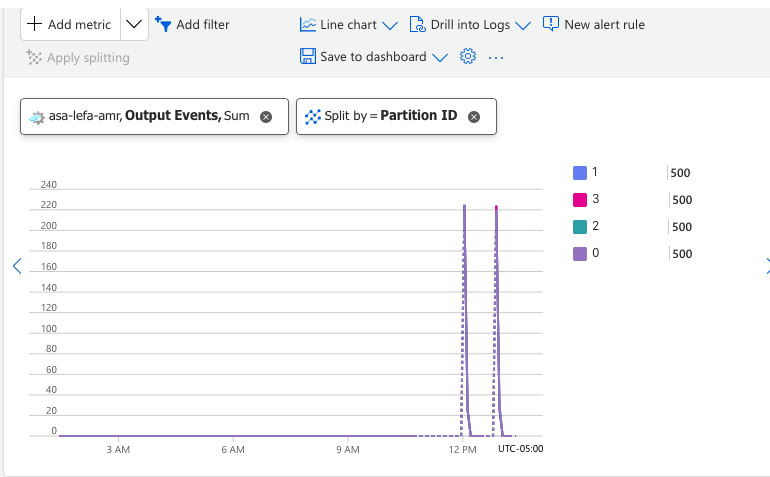
Task: Click the UTC-05:00 timezone label
Action: (521, 449)
